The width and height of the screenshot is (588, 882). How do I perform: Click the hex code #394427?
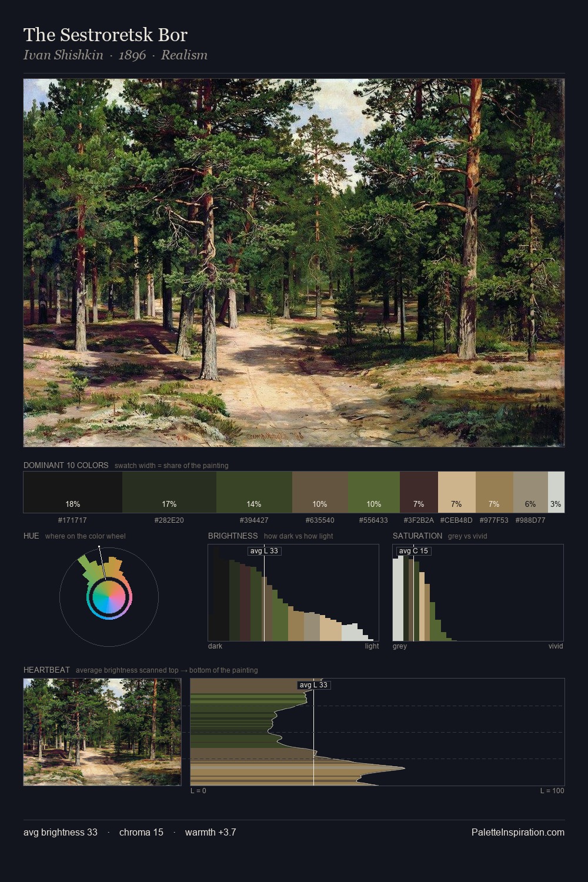tap(254, 520)
